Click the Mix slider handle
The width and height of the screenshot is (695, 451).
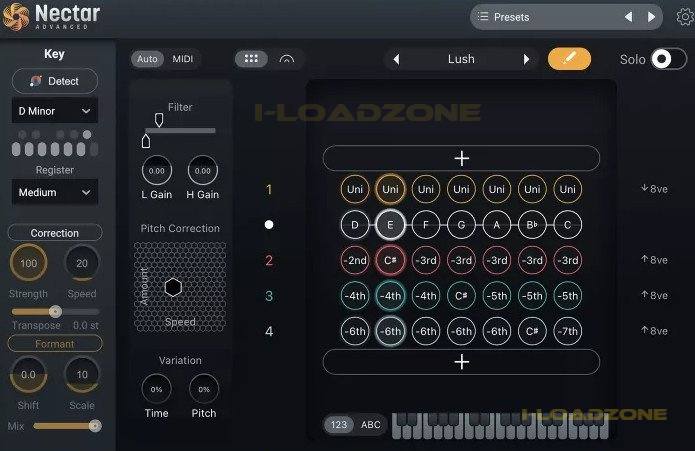click(94, 426)
